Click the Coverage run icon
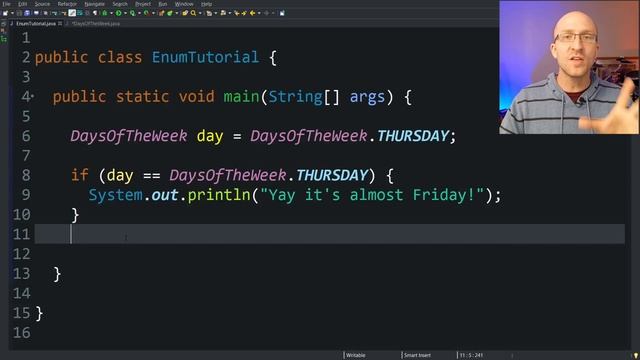640x360 pixels. point(132,13)
